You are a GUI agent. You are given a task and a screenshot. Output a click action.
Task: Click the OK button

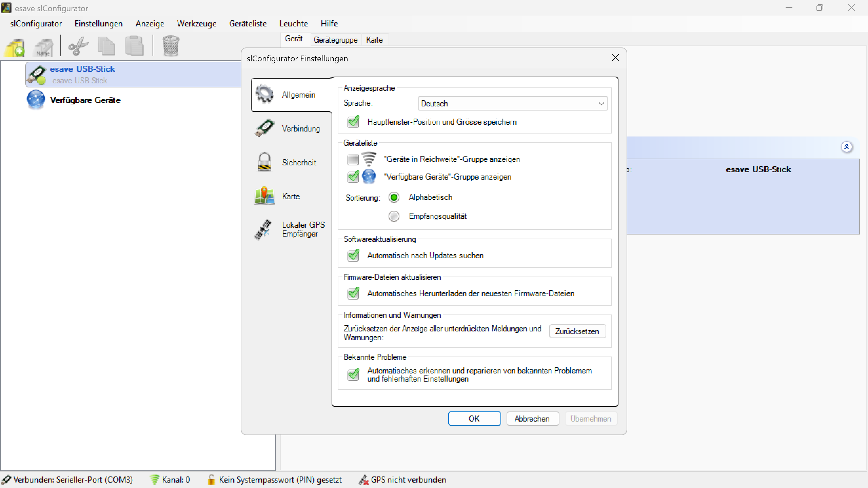[x=474, y=419]
